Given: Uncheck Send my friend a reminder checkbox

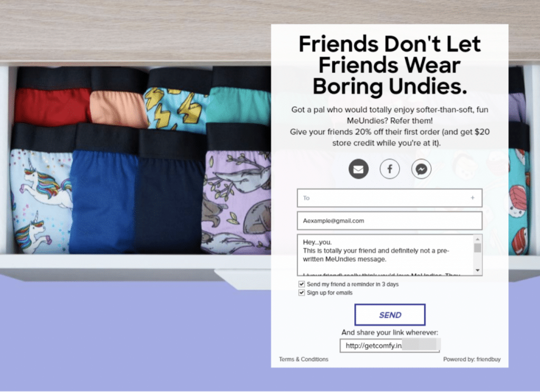Looking at the screenshot, I should point(302,285).
